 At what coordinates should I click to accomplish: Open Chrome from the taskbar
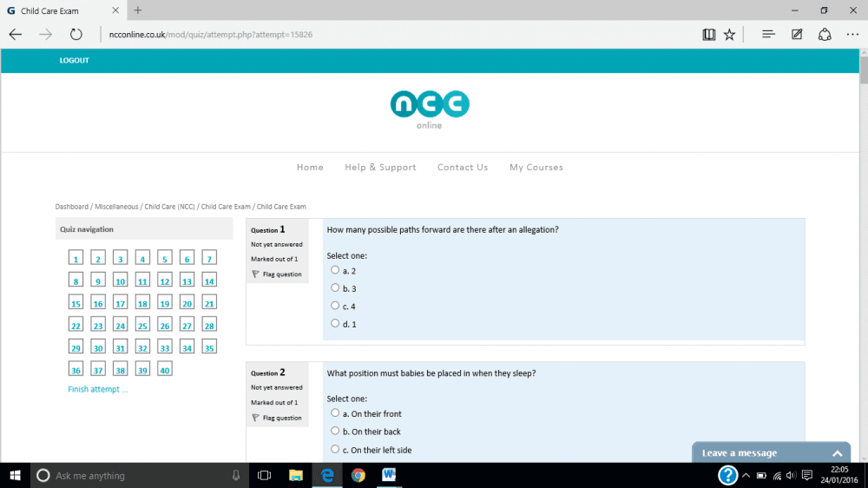click(358, 475)
